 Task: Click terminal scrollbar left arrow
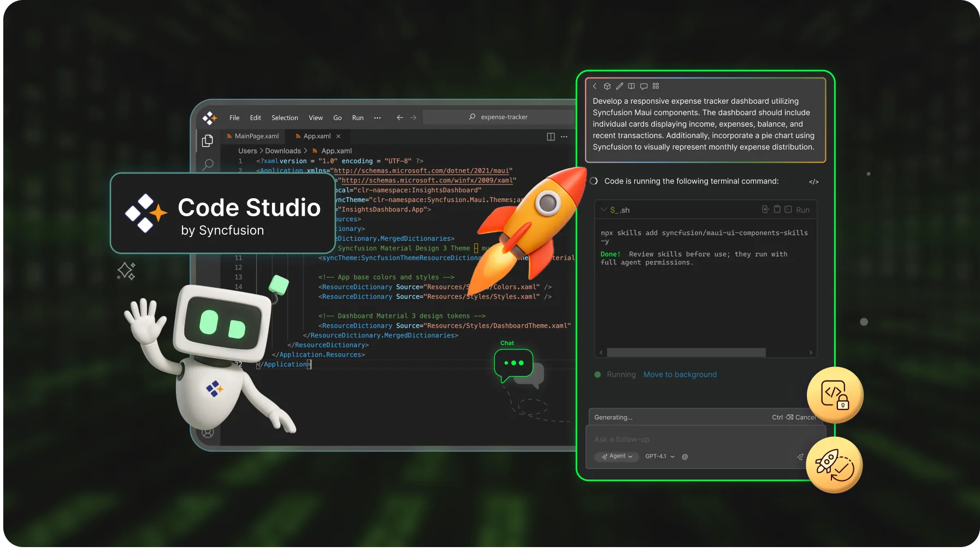(x=601, y=353)
